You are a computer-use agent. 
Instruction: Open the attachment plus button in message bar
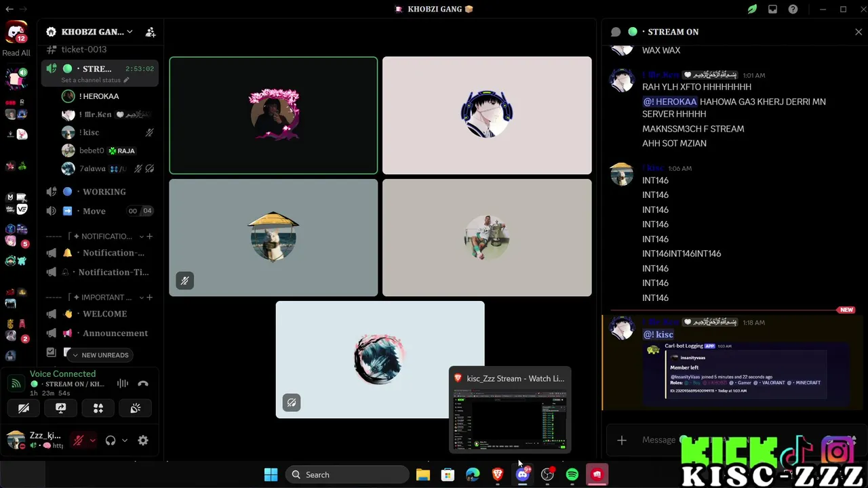coord(622,441)
